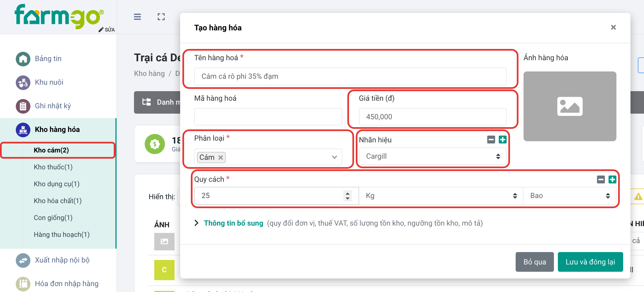Open the Kg unit dropdown
This screenshot has height=292, width=644.
(x=441, y=196)
